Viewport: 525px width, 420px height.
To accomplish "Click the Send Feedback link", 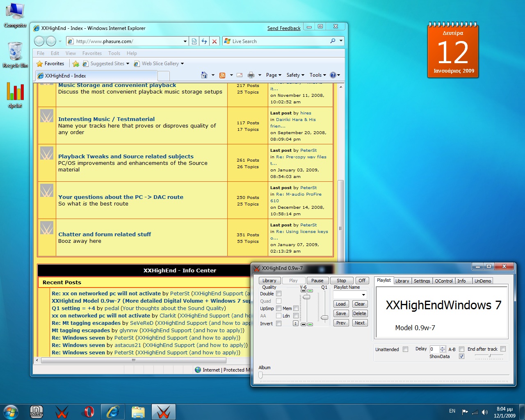I will coord(284,28).
